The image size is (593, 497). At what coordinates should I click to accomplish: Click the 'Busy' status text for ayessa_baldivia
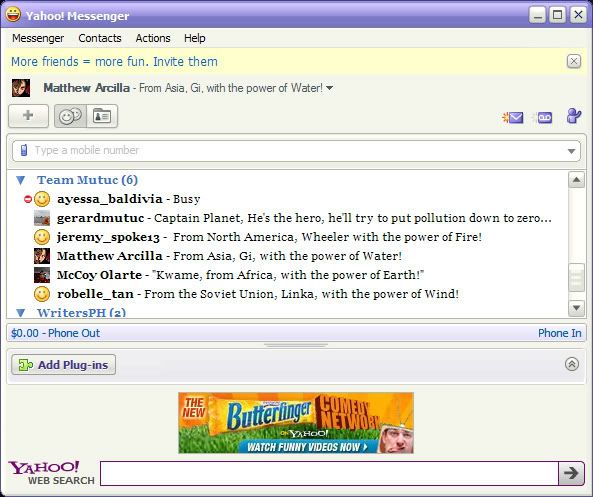click(x=186, y=199)
